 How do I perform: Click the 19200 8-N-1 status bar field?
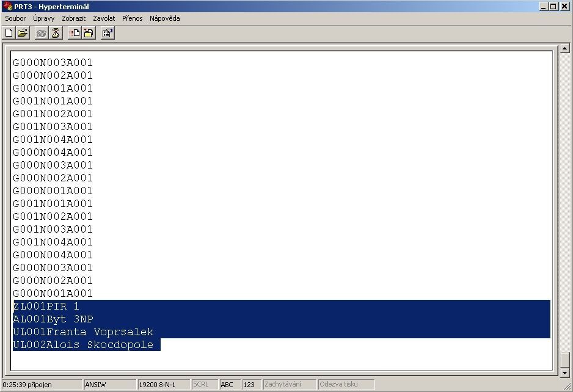coord(162,385)
